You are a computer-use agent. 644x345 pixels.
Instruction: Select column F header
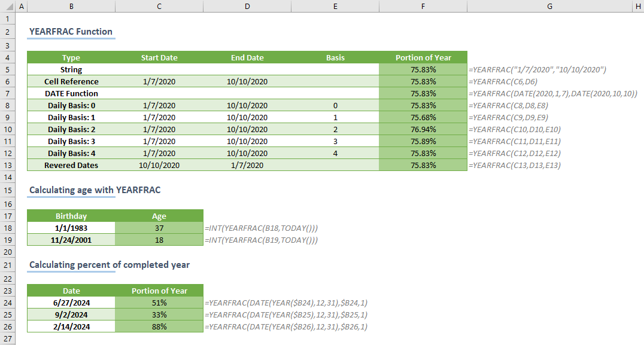(x=423, y=7)
